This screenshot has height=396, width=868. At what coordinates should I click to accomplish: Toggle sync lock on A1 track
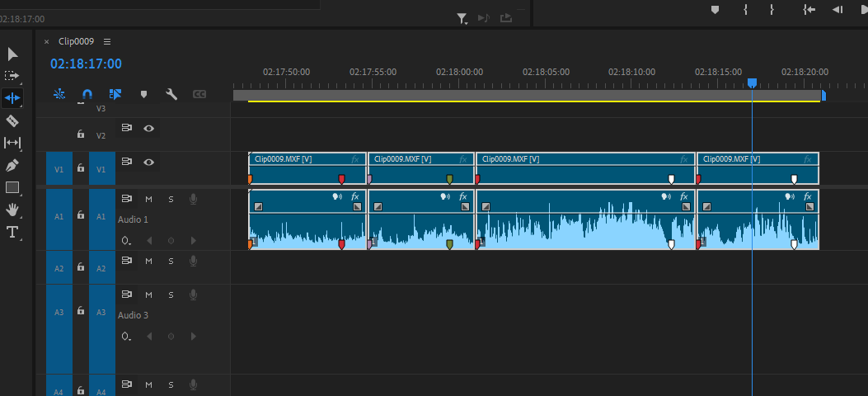pos(127,198)
